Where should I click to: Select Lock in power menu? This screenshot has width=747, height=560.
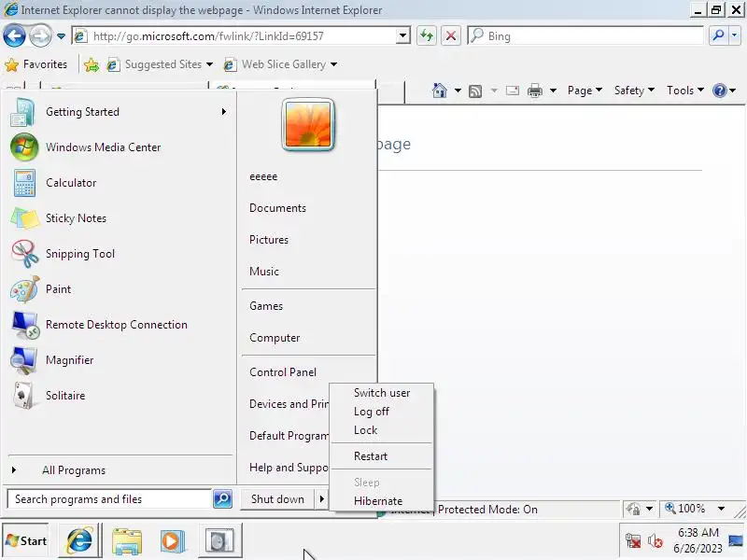pos(382,430)
